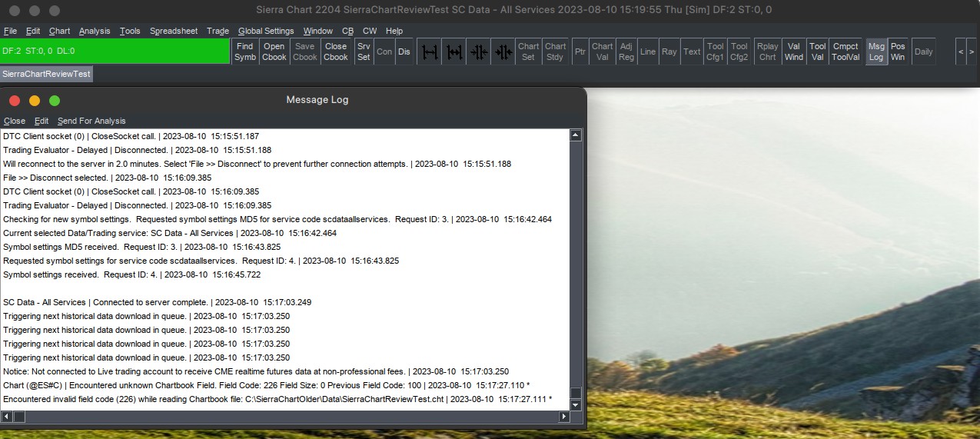The image size is (980, 439).
Task: Select the Line drawing tool
Action: (648, 52)
